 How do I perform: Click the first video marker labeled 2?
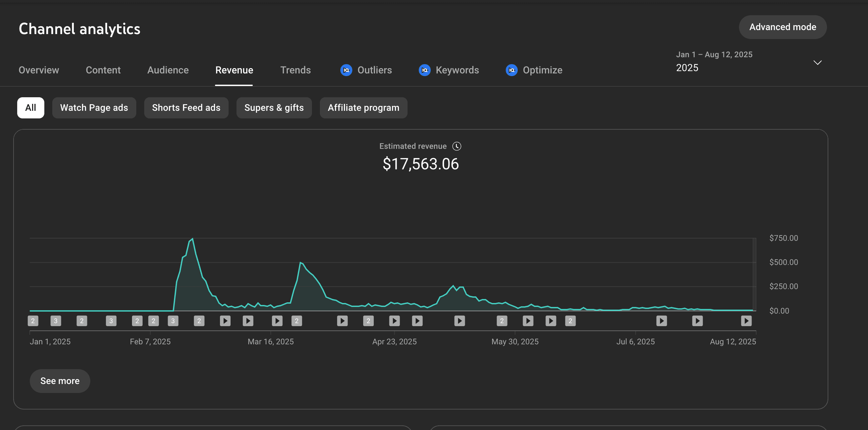click(33, 321)
